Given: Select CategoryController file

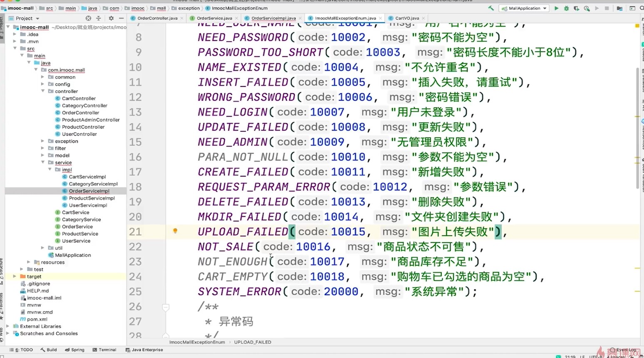Looking at the screenshot, I should point(85,106).
